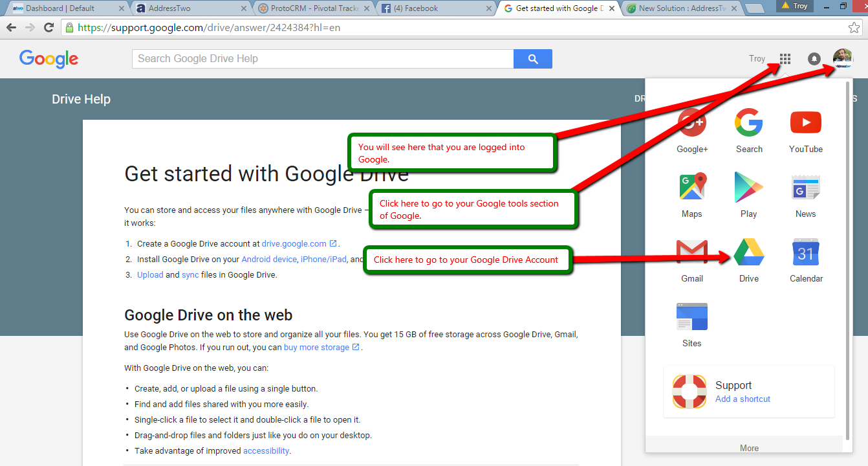Viewport: 868px width, 466px height.
Task: Reload the page with refresh icon
Action: tap(49, 28)
